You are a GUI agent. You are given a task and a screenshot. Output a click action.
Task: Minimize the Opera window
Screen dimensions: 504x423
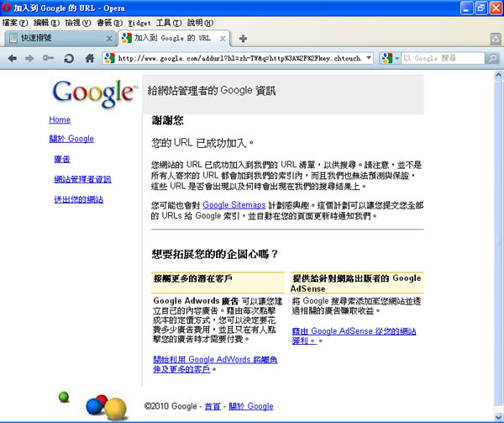pos(466,8)
